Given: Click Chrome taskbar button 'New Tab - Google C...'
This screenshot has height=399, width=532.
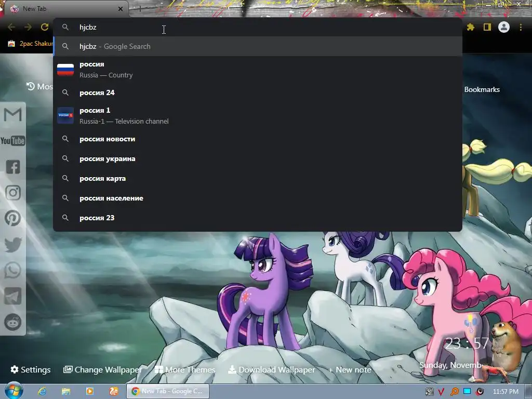Looking at the screenshot, I should 168,391.
